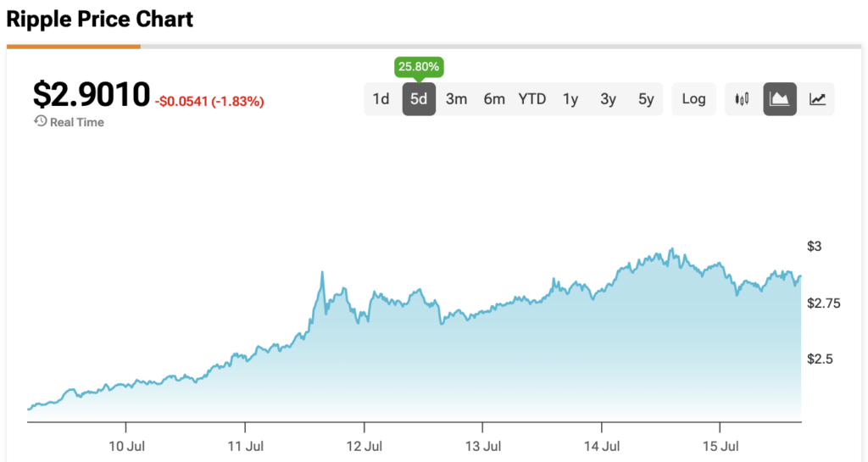Click the 12 Jul date marker
This screenshot has width=868, height=462.
364,446
